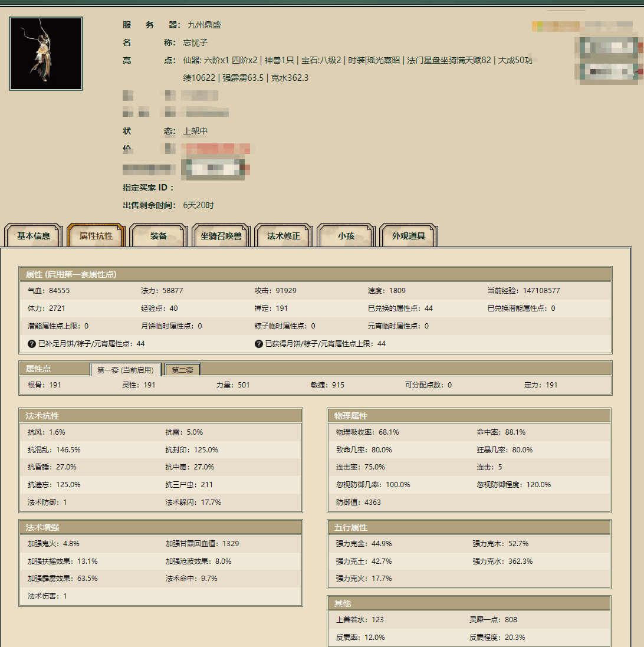This screenshot has height=647, width=644.
Task: Open the 小孩 tab
Action: (346, 235)
